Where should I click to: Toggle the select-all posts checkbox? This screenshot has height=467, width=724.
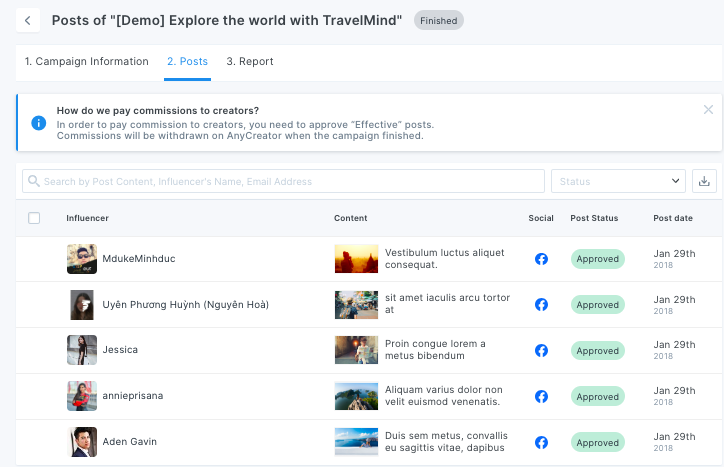[x=34, y=218]
